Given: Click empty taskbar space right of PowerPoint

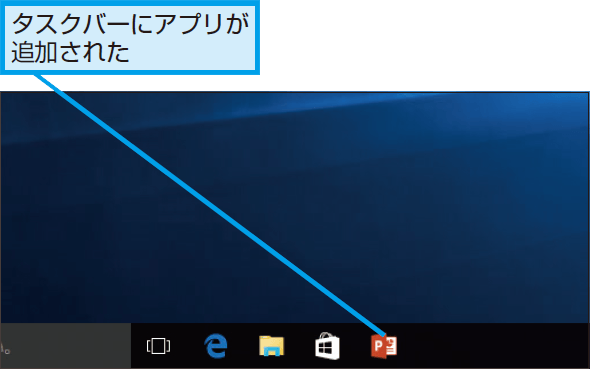Looking at the screenshot, I should pos(493,346).
